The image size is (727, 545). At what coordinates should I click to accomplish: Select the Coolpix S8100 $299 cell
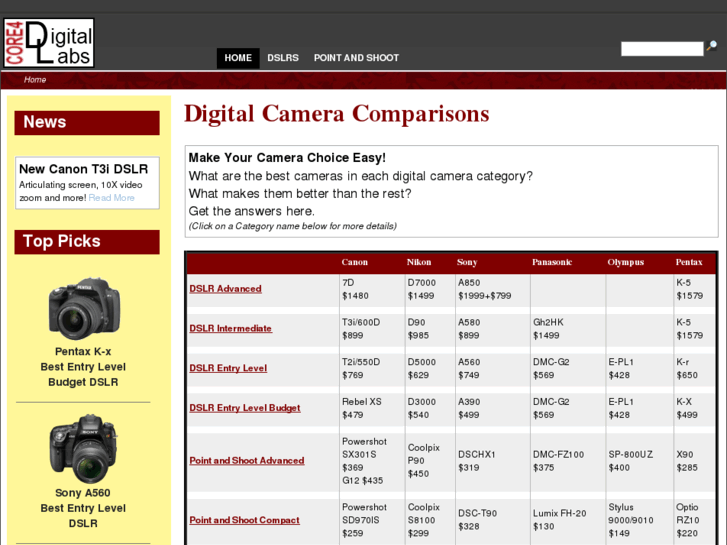coord(430,521)
